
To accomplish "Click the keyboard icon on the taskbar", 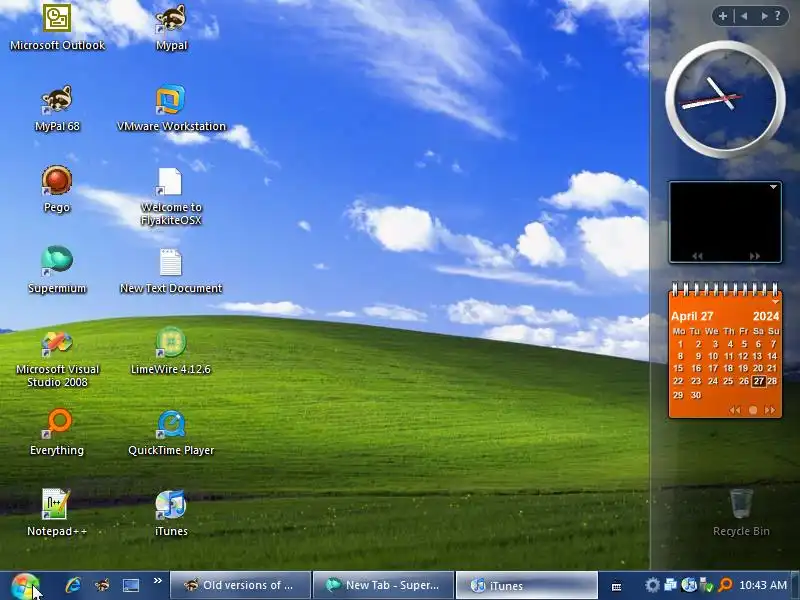I will [x=616, y=586].
